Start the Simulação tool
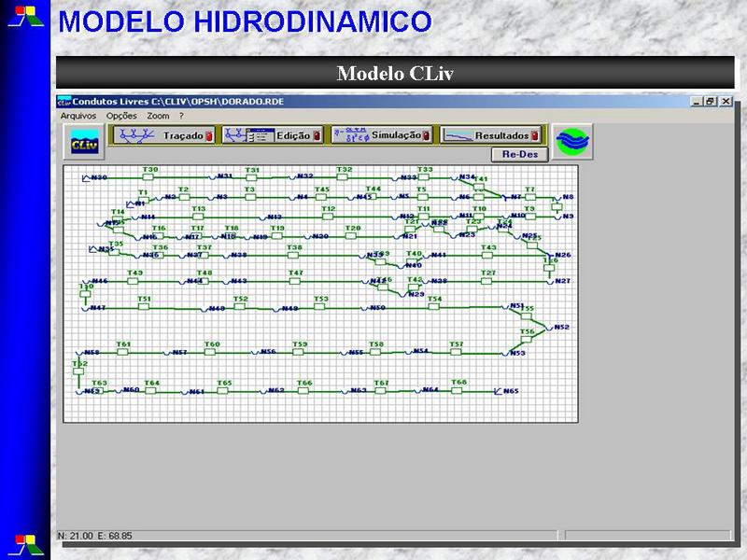Image resolution: width=747 pixels, height=560 pixels. coord(382,135)
